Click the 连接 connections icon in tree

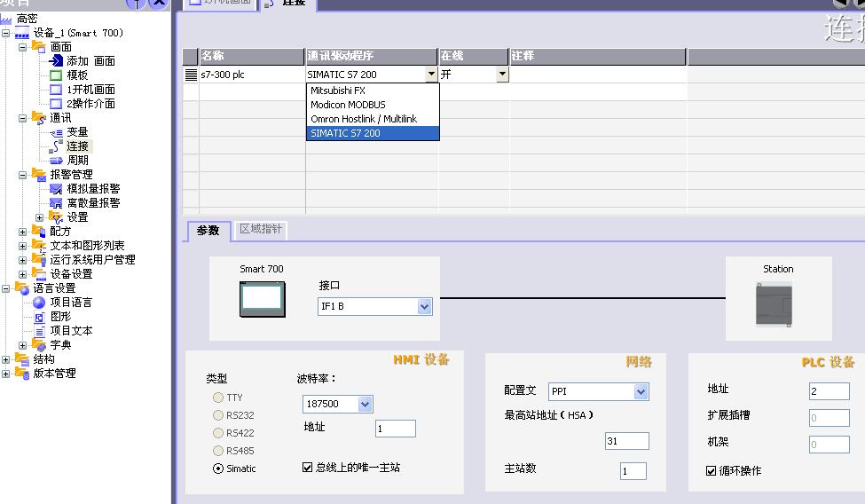(x=56, y=146)
